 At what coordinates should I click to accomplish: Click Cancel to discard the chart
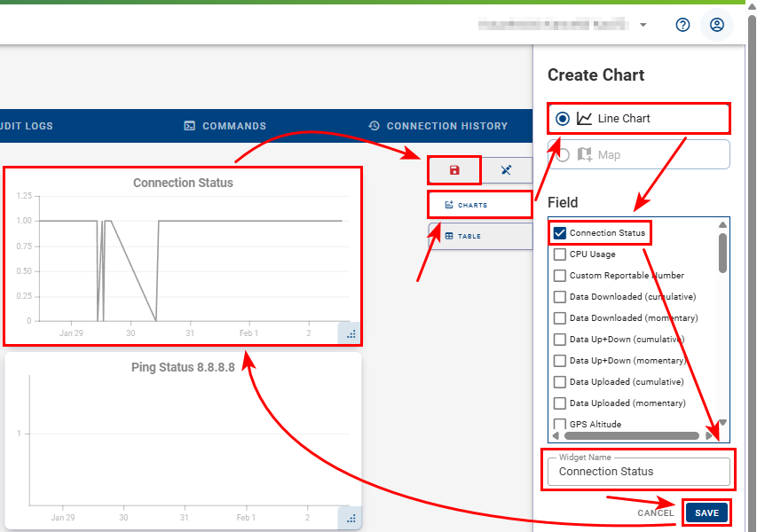[655, 513]
